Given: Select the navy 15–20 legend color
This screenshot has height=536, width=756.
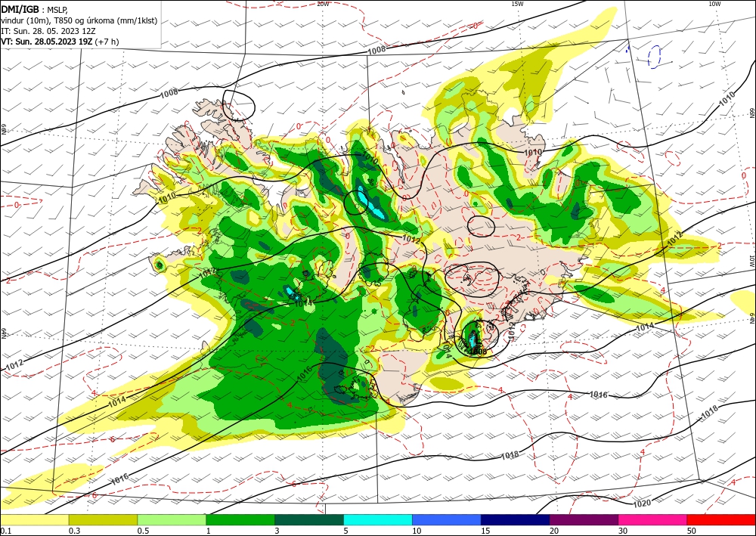Looking at the screenshot, I should [x=516, y=519].
